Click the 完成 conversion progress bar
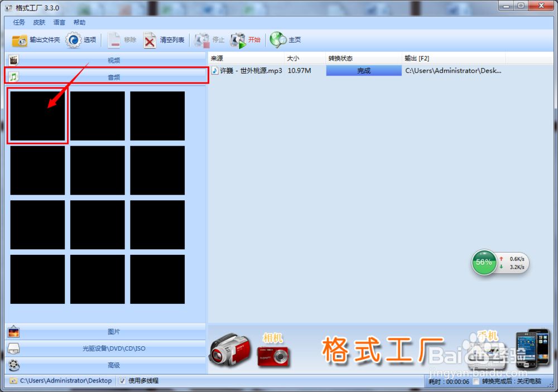The width and height of the screenshot is (558, 392). [364, 71]
